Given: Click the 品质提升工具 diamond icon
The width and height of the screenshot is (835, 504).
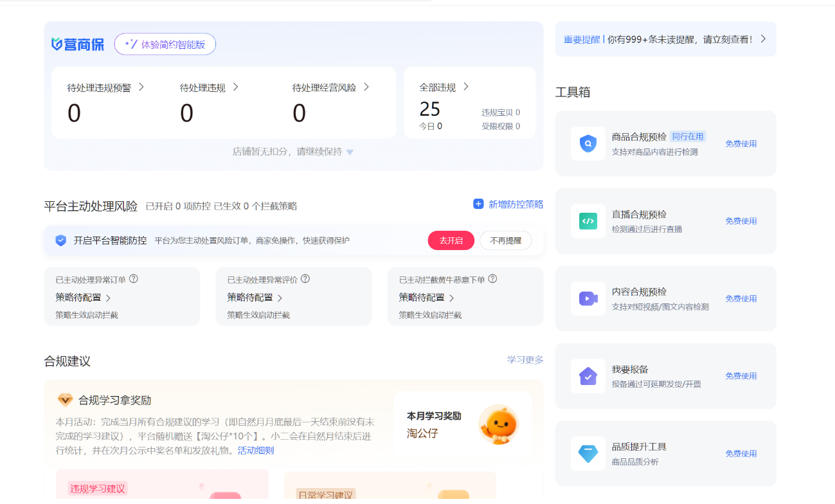Looking at the screenshot, I should click(588, 453).
